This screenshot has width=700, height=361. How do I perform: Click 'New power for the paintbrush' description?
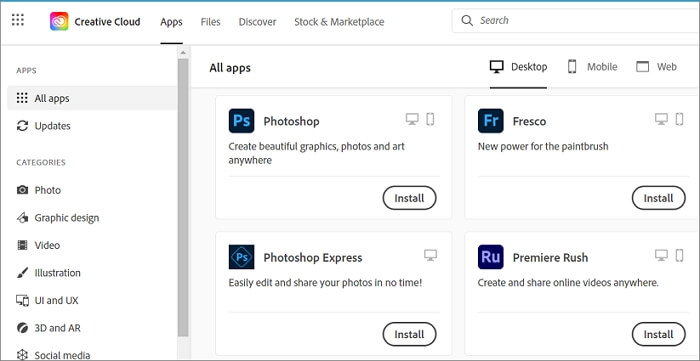point(543,146)
